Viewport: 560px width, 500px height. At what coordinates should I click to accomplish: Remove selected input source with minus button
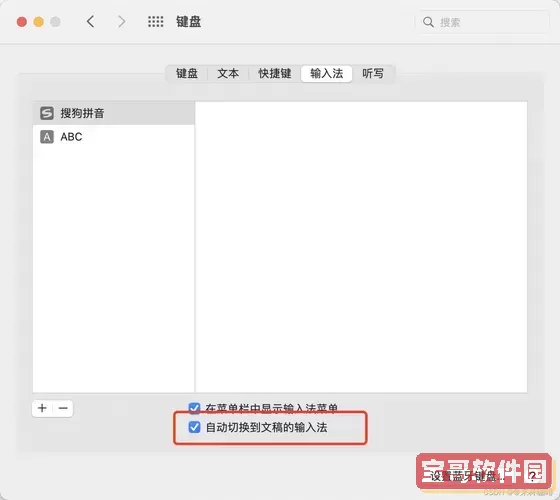pos(63,408)
